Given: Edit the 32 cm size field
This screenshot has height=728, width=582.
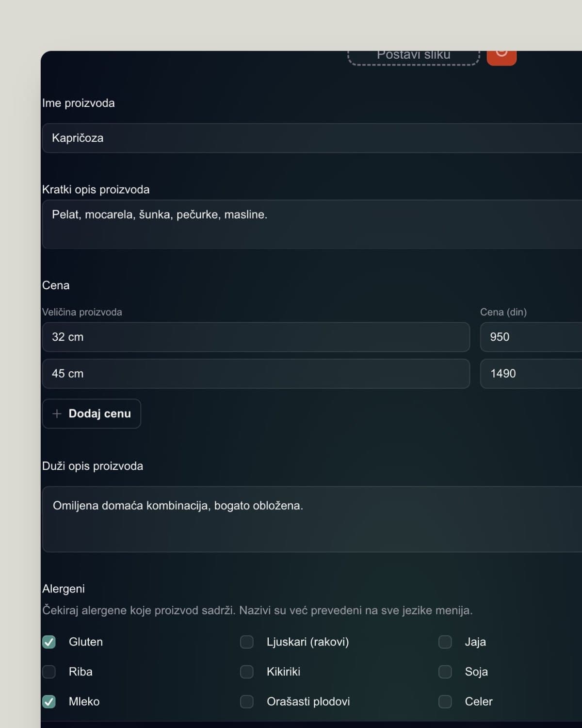Looking at the screenshot, I should [x=256, y=337].
